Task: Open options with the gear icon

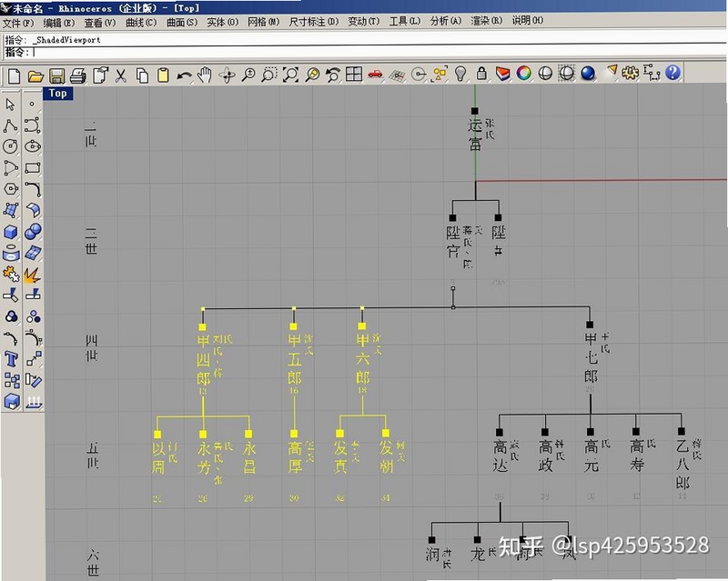Action: tap(630, 73)
